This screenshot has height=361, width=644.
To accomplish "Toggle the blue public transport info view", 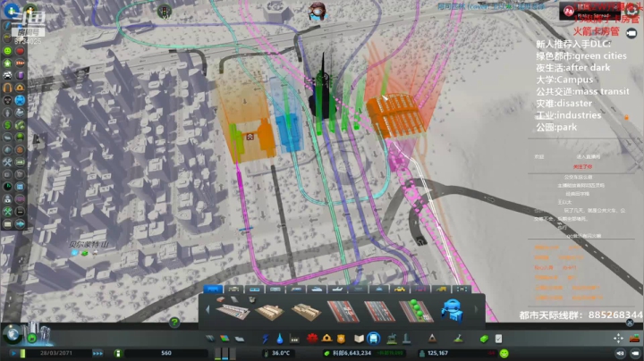I will 20,100.
